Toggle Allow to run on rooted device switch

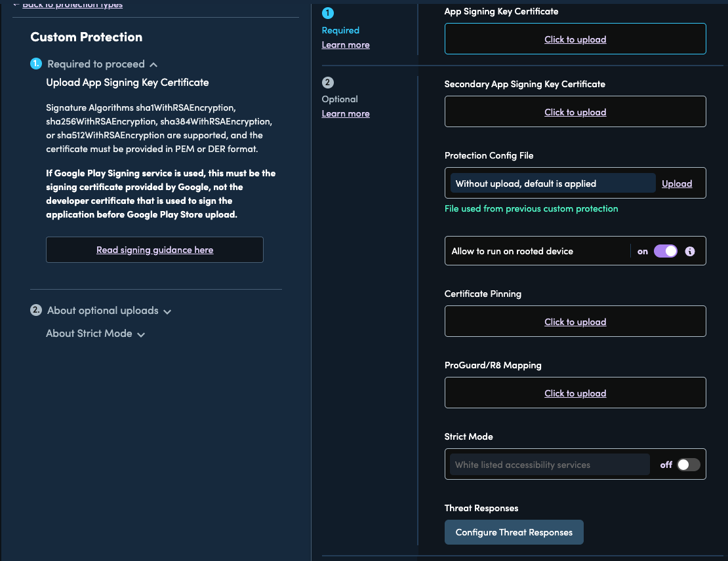coord(665,251)
